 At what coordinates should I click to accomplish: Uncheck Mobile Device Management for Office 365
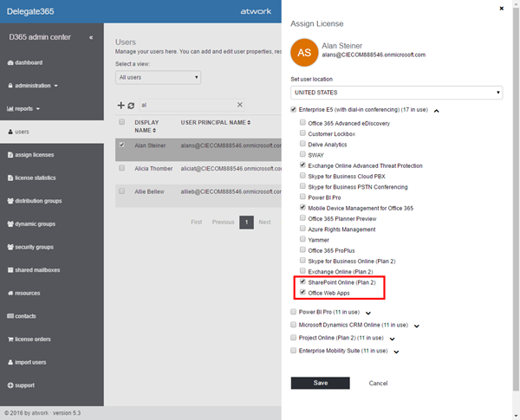302,207
